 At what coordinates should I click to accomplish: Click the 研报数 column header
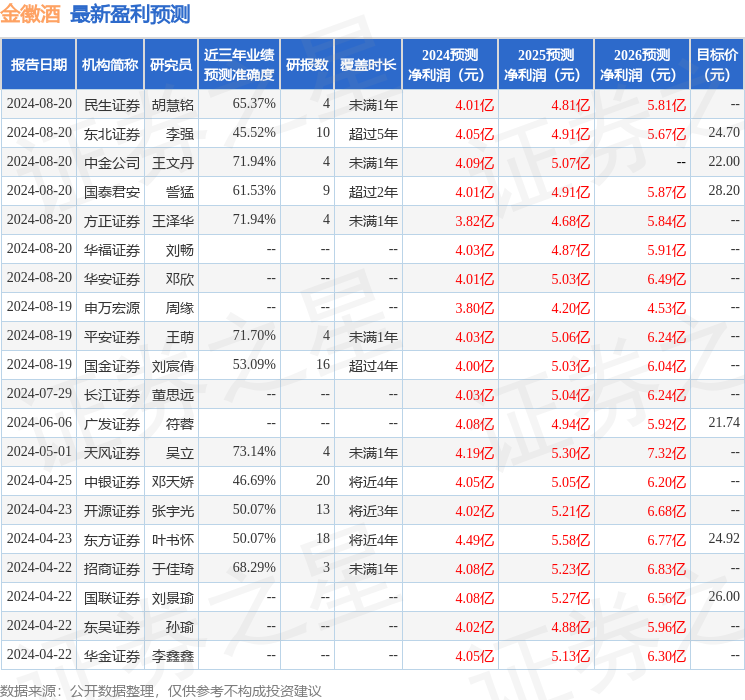tap(307, 65)
